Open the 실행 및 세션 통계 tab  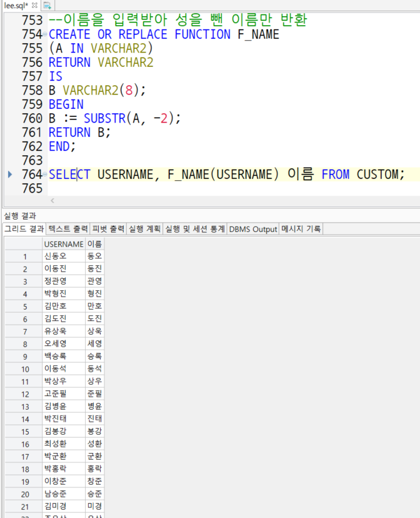[194, 229]
